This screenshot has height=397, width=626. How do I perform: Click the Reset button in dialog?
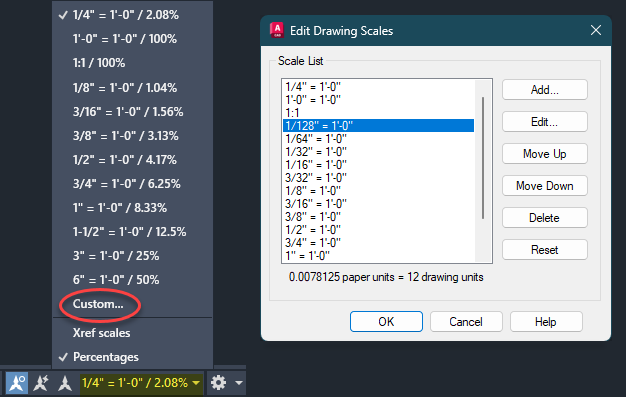545,250
